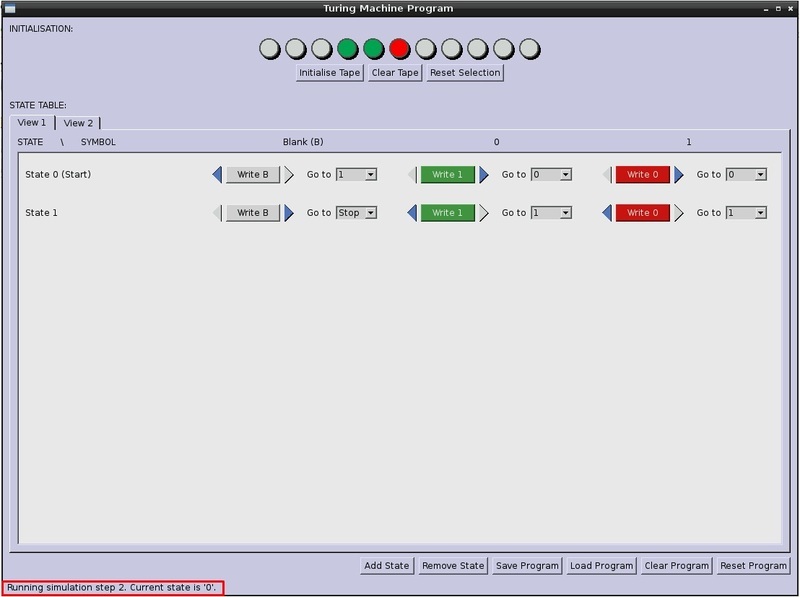The height and width of the screenshot is (597, 800).
Task: Toggle red Write 0 button in State 0
Action: 642,175
